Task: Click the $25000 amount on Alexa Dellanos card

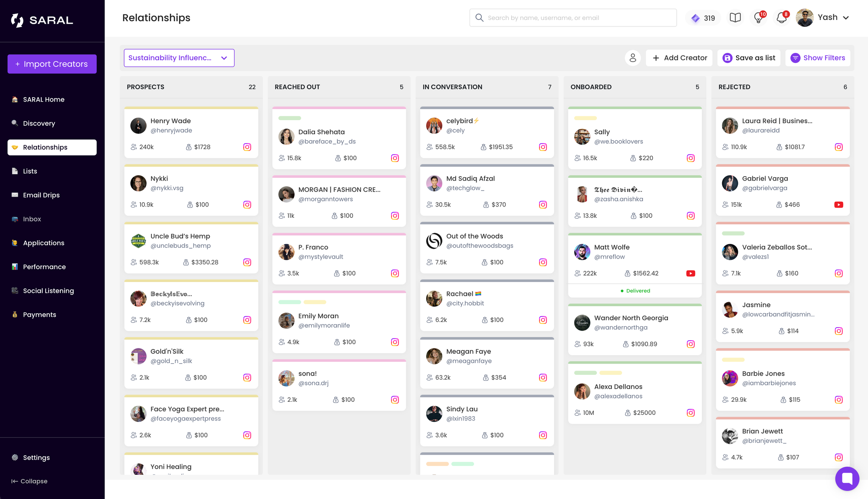Action: pos(644,413)
